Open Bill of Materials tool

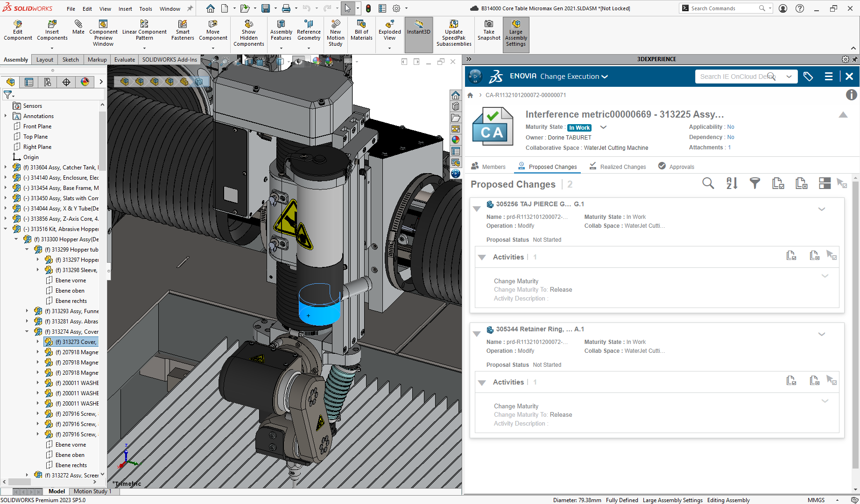tap(361, 31)
